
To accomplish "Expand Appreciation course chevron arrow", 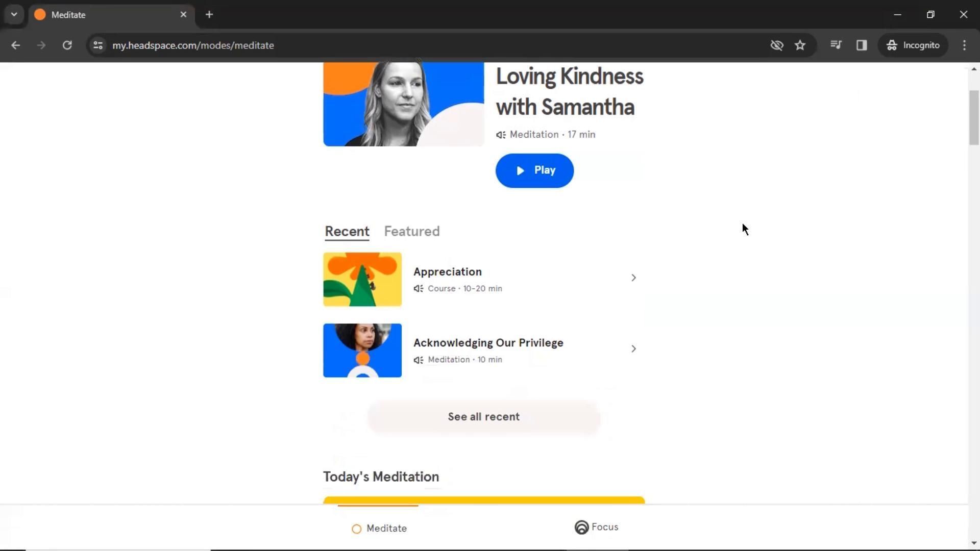I will [x=633, y=278].
